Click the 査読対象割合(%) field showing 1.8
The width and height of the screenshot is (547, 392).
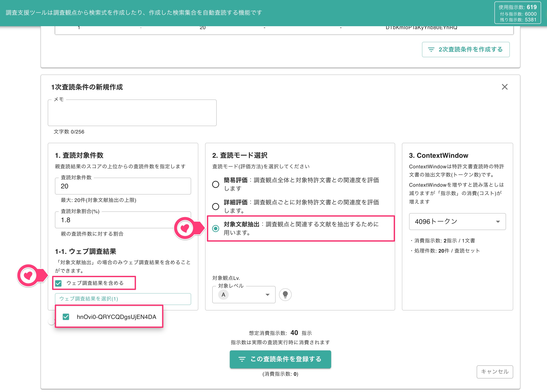[x=123, y=220]
